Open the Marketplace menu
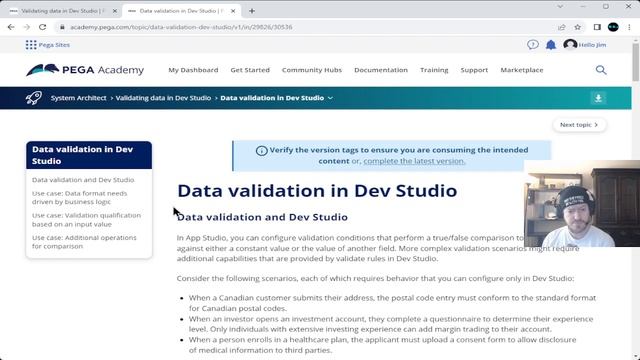The height and width of the screenshot is (360, 640). pos(522,70)
